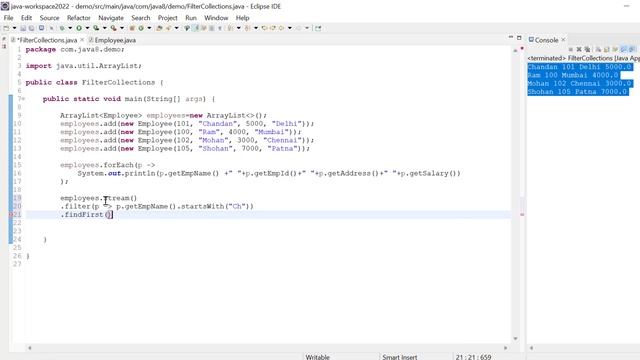640x360 pixels.
Task: Click the New Java Package icon
Action: (132, 28)
